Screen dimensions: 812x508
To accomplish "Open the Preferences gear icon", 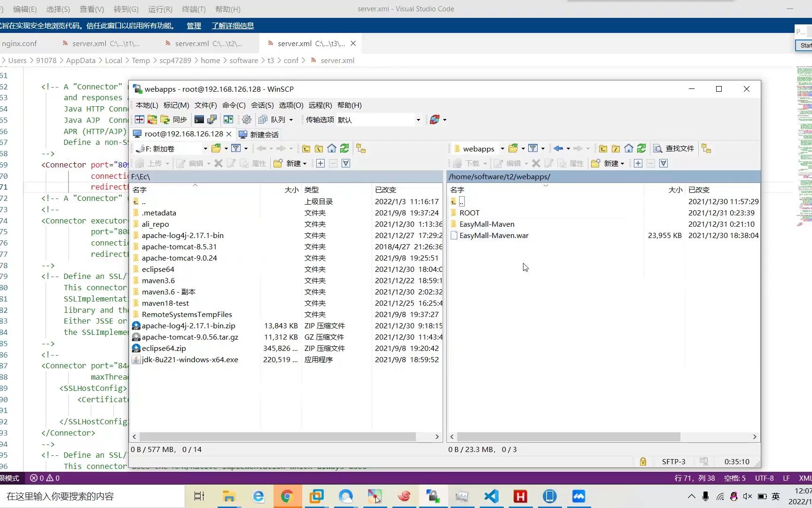I will coord(247,119).
